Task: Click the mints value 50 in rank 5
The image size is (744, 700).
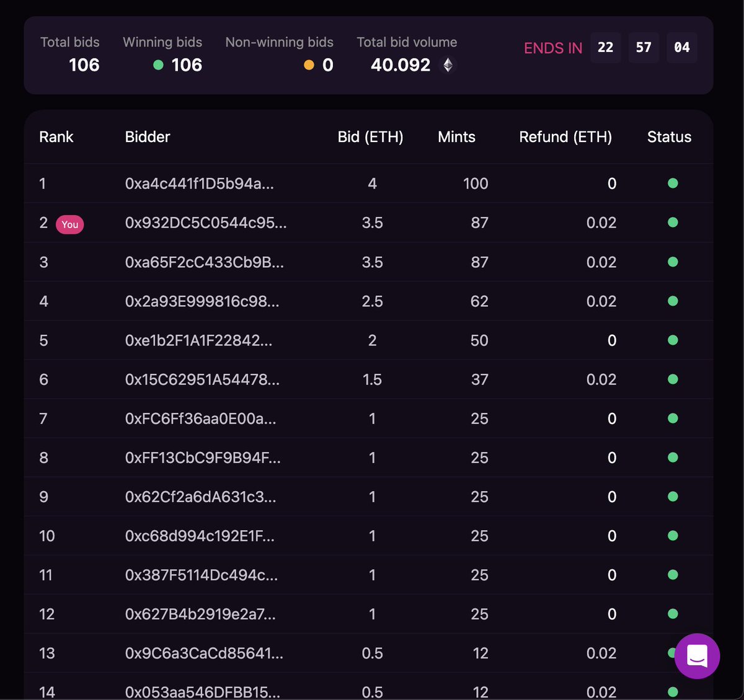Action: [x=479, y=340]
